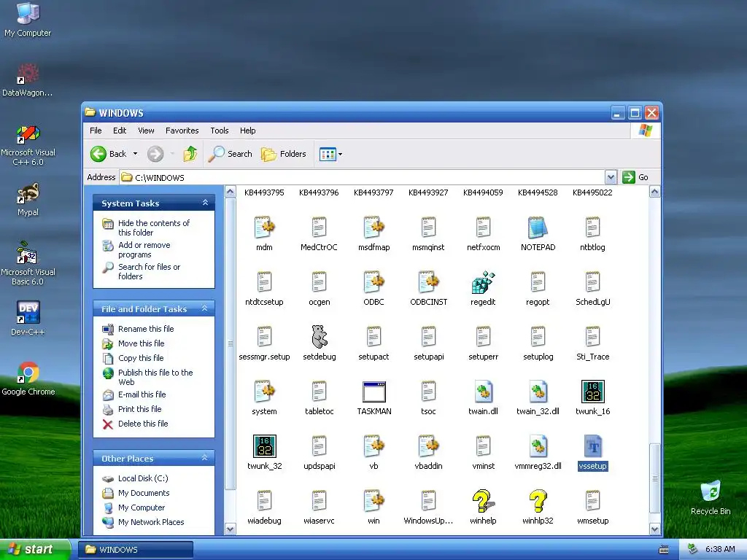
Task: Open the Back history dropdown arrow
Action: 135,154
